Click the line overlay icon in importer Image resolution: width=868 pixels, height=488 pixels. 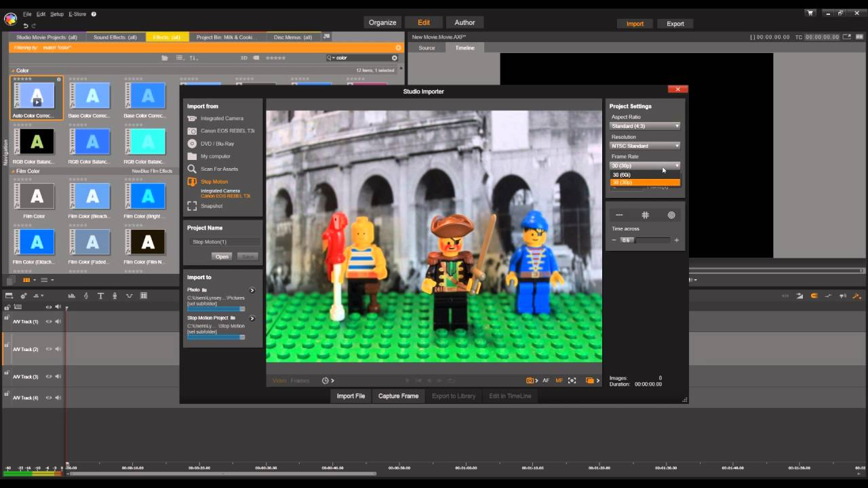click(619, 215)
